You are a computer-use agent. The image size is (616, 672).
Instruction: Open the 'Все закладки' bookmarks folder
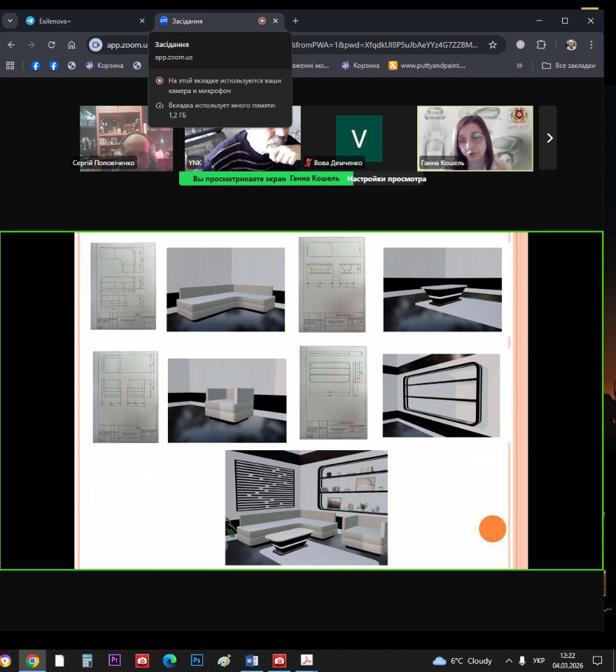[568, 66]
